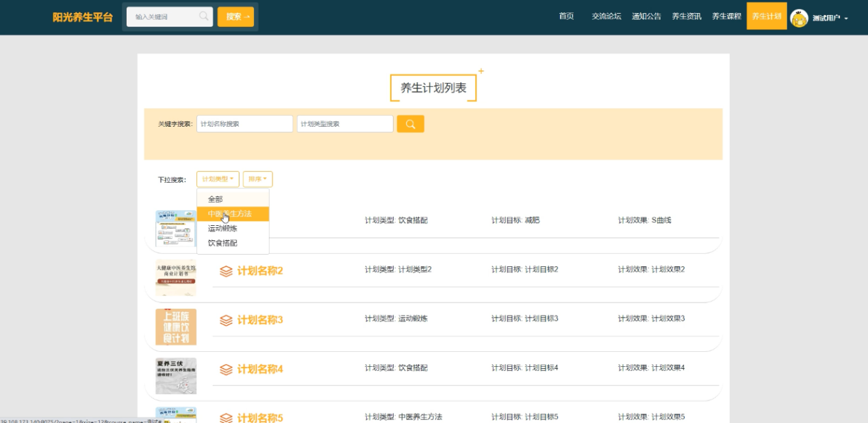The image size is (868, 423).
Task: Open plan titled 计划名称5
Action: tap(260, 418)
